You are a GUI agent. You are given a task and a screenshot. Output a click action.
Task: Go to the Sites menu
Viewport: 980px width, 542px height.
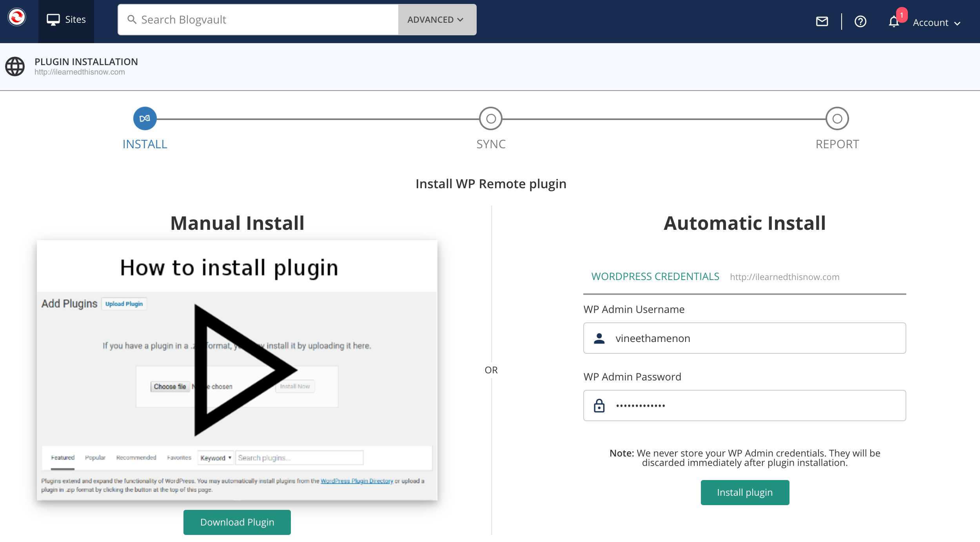pos(66,20)
